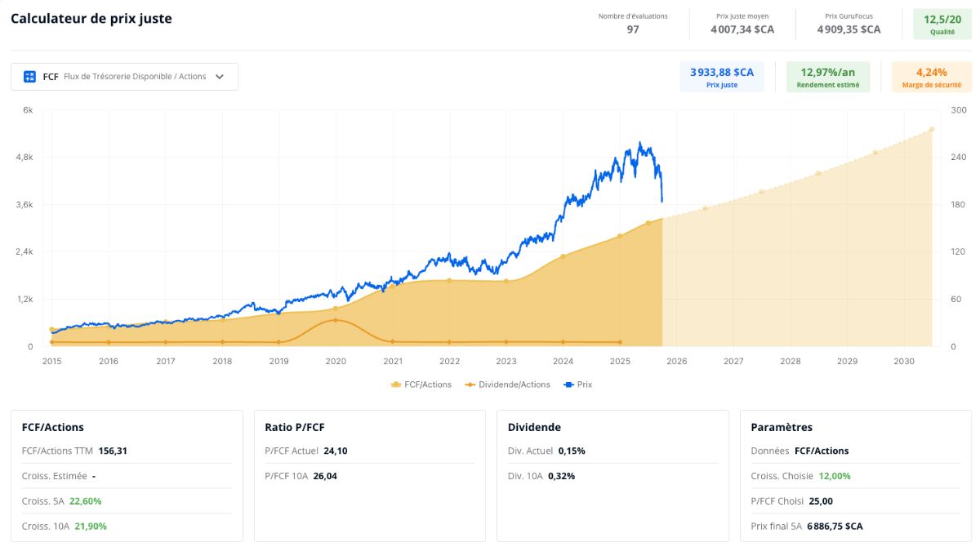The height and width of the screenshot is (547, 980).
Task: Click the Rendement estimé 12,97%/an badge
Action: click(828, 77)
